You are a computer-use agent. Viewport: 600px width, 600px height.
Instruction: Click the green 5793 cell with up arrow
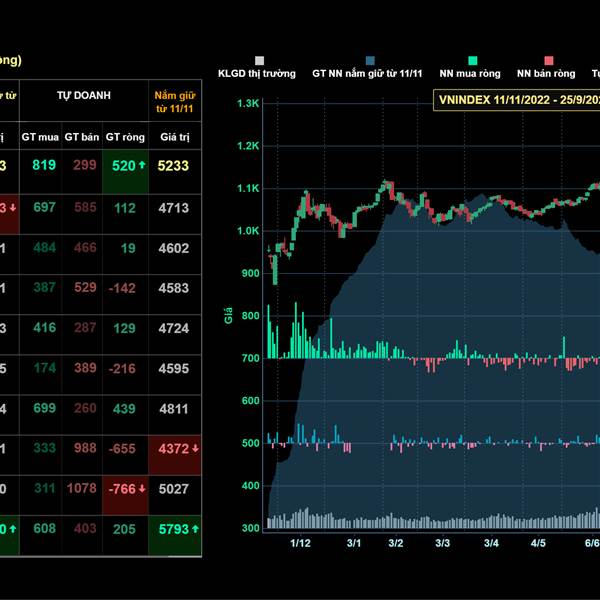tap(174, 535)
